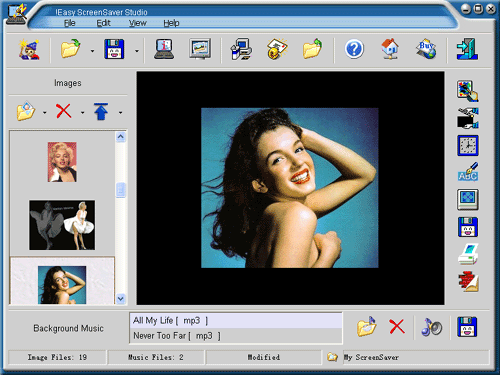Click the 'My ScreenSaver' status bar text

pyautogui.click(x=371, y=357)
